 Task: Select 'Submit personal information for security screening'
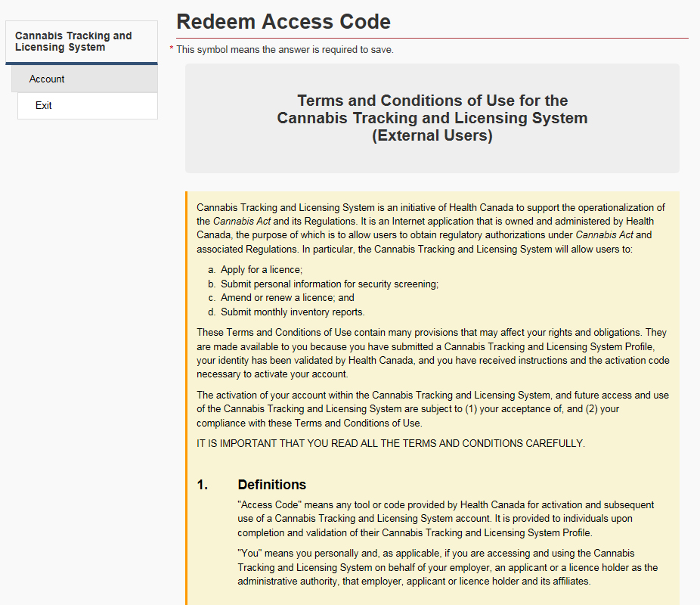coord(330,284)
